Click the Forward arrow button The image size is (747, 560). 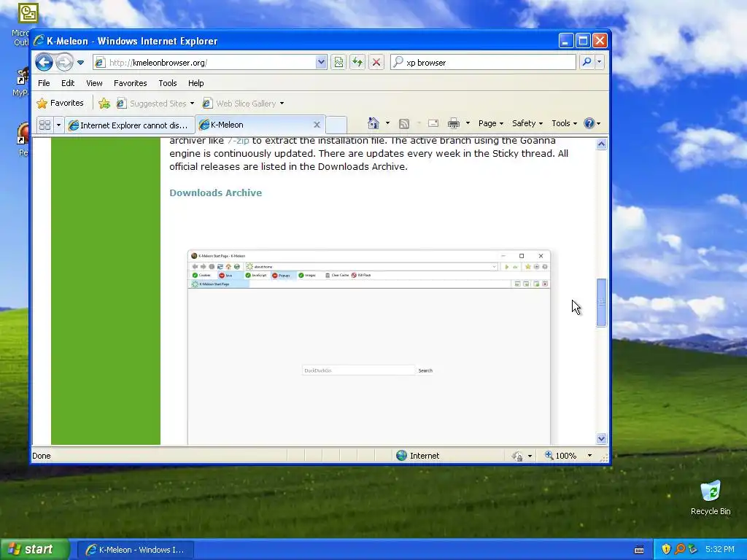[x=64, y=63]
